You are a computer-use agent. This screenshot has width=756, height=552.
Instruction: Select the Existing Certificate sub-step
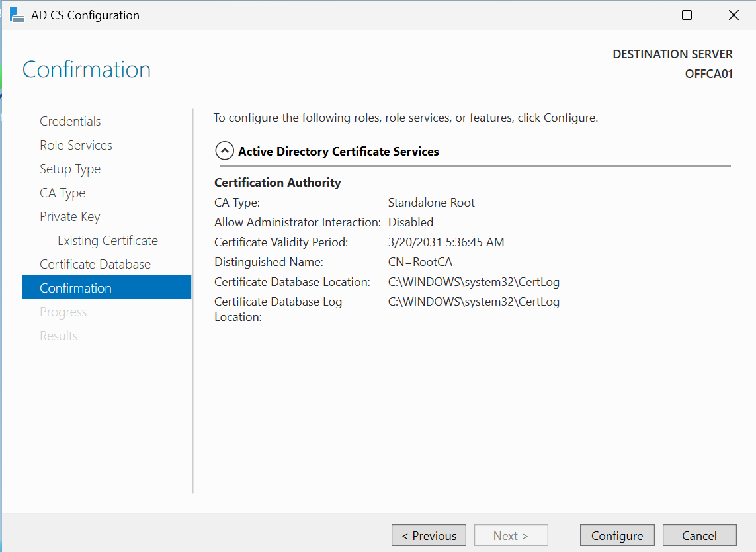pos(108,240)
